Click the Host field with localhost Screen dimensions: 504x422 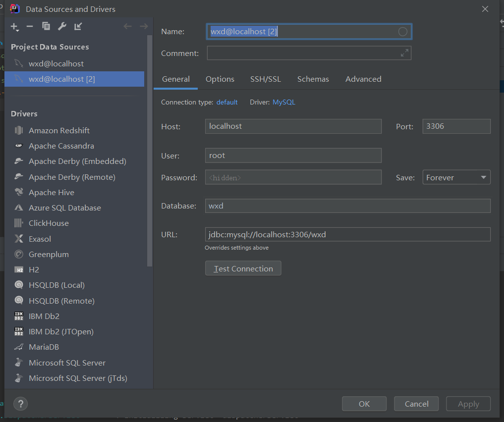[293, 126]
